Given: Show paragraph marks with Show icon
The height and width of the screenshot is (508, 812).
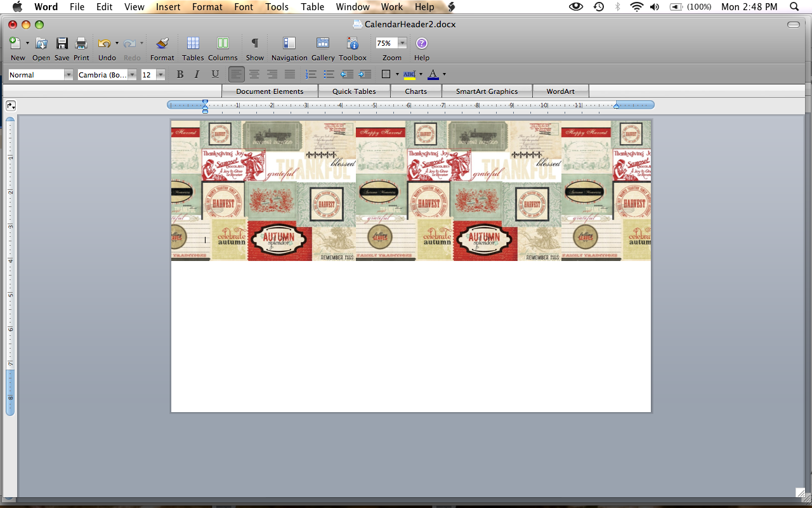Looking at the screenshot, I should [x=254, y=43].
